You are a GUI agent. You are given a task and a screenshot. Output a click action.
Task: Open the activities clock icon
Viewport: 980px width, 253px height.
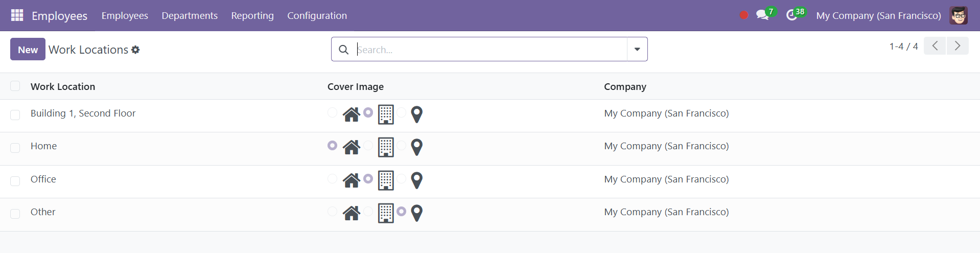click(791, 15)
